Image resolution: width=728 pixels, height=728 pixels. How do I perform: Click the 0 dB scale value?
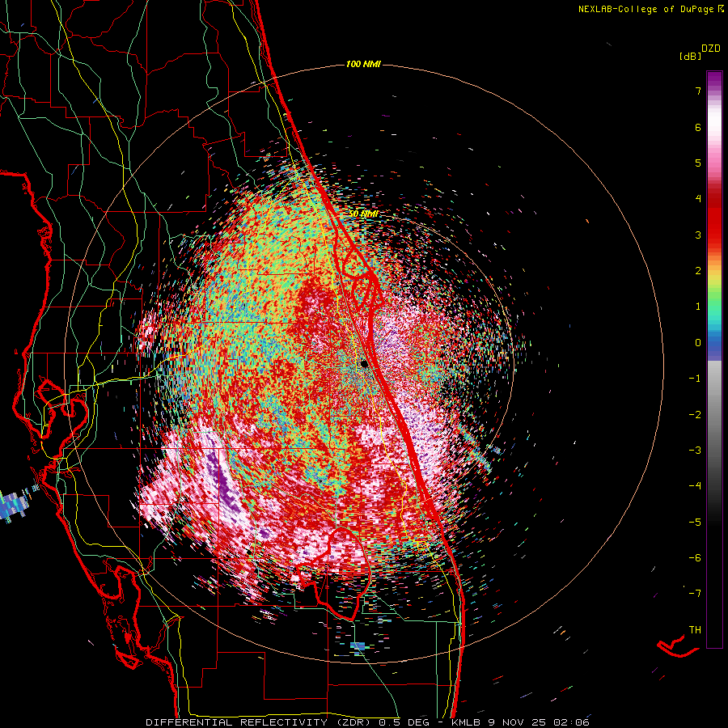click(x=698, y=343)
